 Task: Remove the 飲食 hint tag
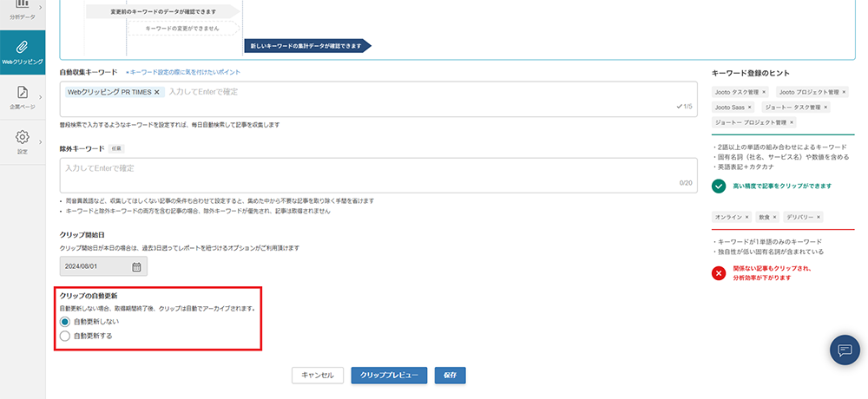tap(774, 218)
